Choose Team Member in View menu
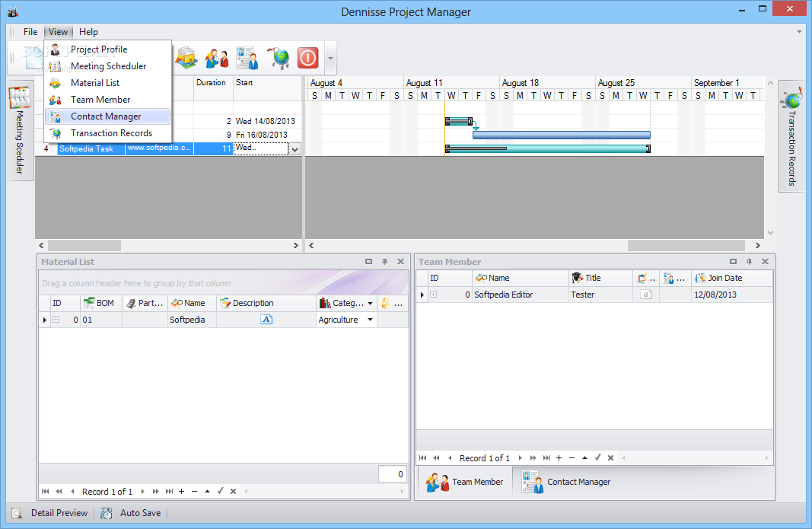812x529 pixels. point(108,100)
